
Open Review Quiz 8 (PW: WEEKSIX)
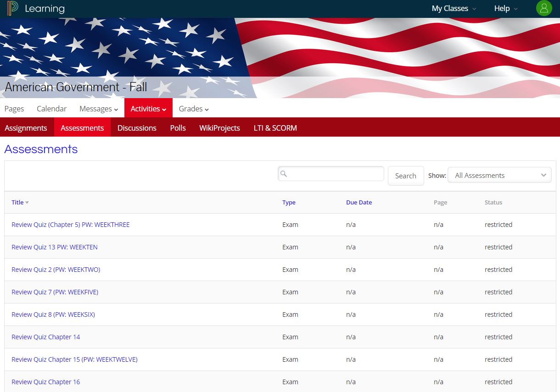click(x=53, y=315)
